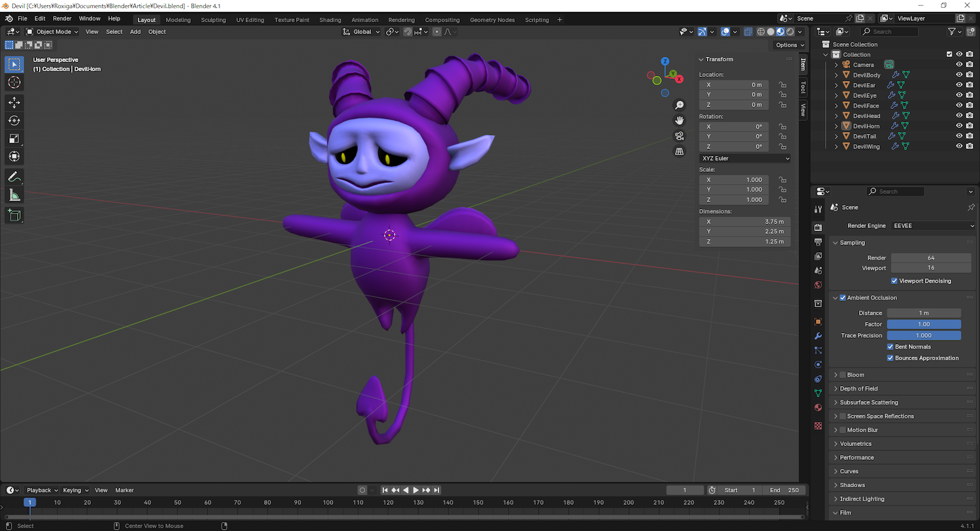
Task: Switch to the Sculpting workspace tab
Action: click(213, 20)
